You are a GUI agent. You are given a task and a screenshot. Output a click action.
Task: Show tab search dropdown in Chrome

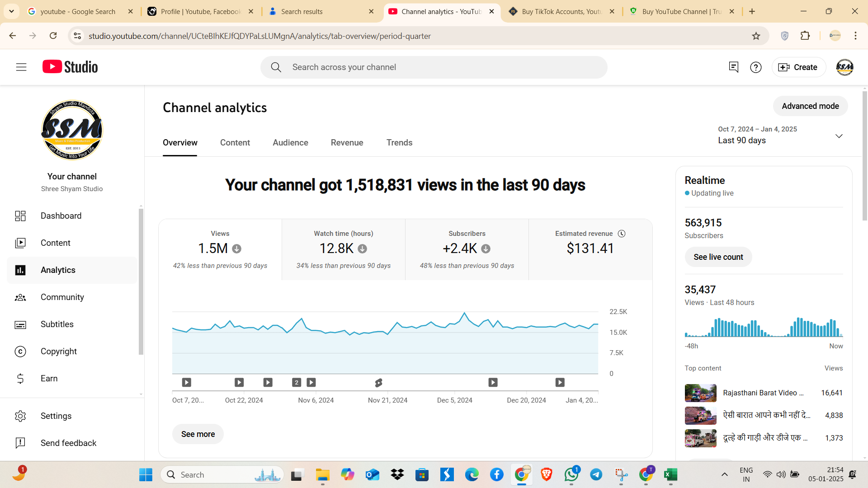(x=11, y=11)
